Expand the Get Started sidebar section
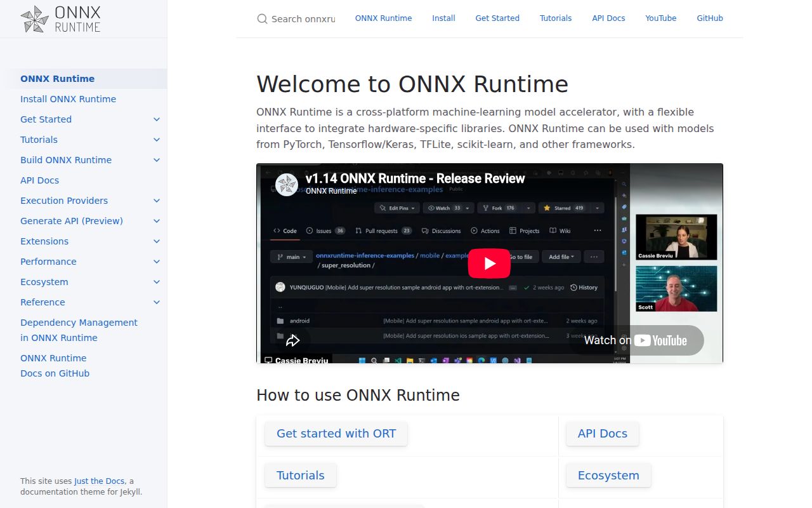Viewport: 812px width, 508px height. coord(157,119)
